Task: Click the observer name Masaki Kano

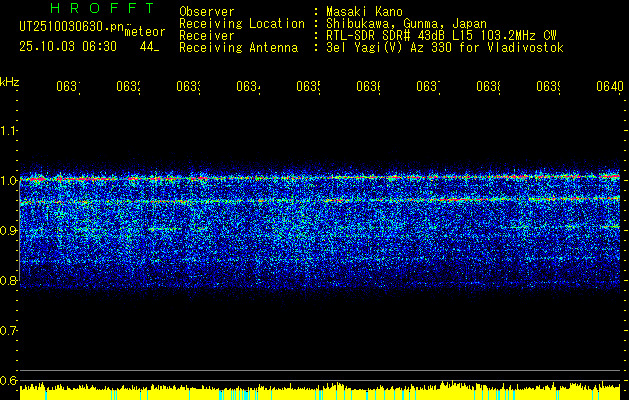Action: (x=365, y=11)
